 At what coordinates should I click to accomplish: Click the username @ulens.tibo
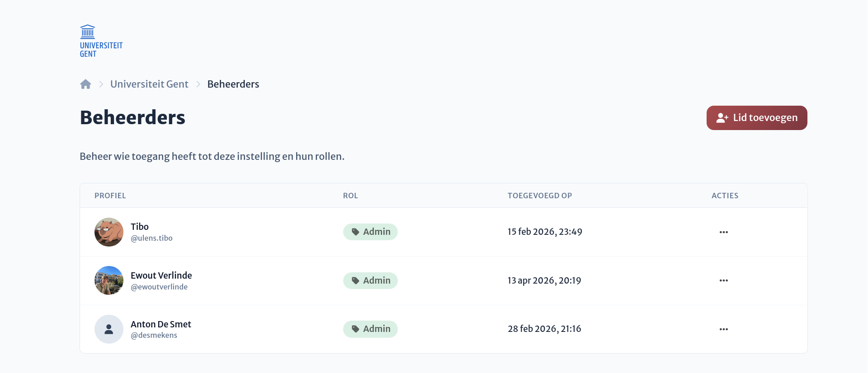[x=151, y=238]
